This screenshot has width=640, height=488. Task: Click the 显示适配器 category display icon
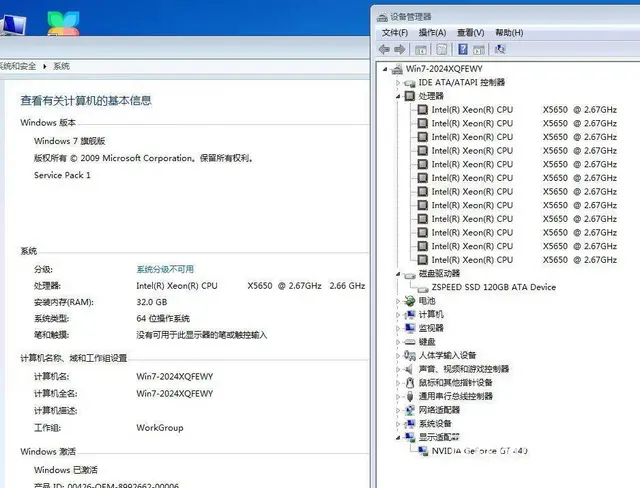410,437
